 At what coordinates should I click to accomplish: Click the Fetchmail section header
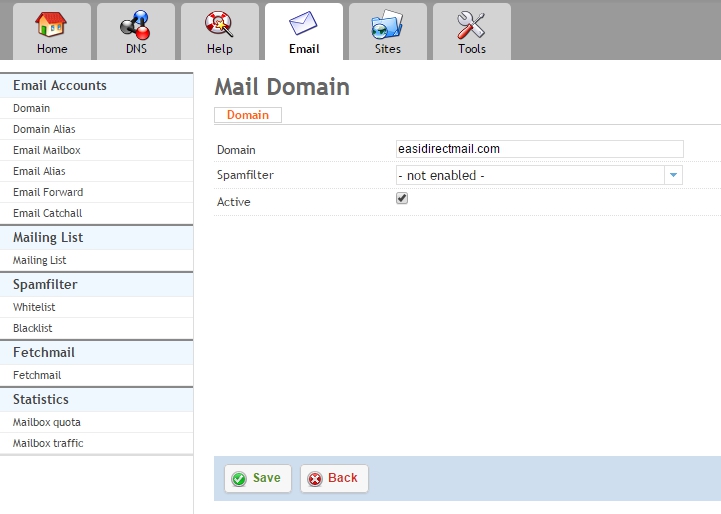(44, 353)
